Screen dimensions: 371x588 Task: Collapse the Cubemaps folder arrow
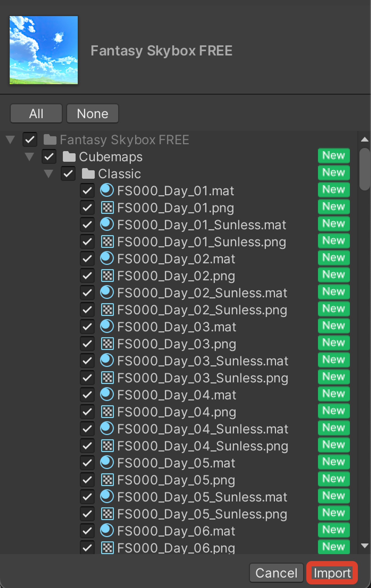tap(29, 157)
